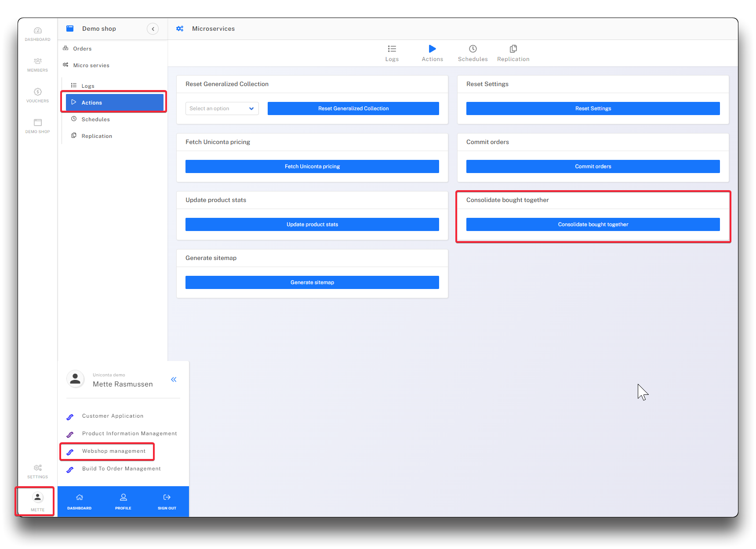Open the Dashboard icon in left rail
This screenshot has width=756, height=549.
(38, 31)
